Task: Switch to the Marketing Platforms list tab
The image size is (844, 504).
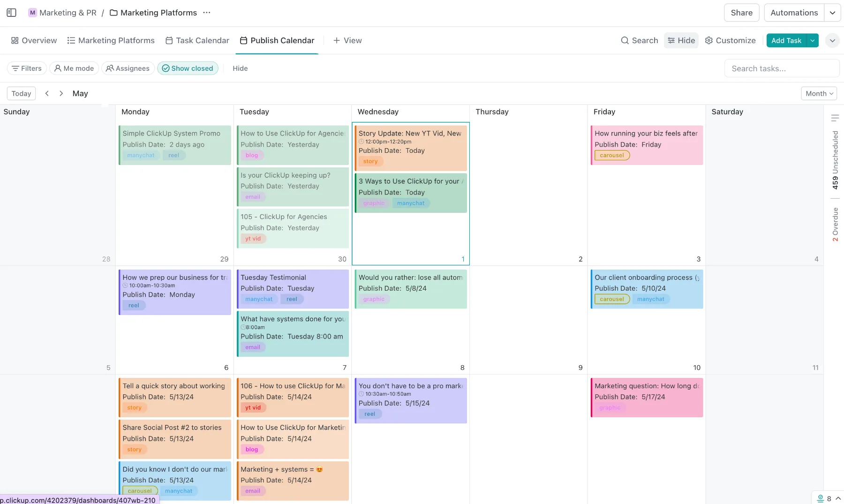Action: (x=111, y=40)
